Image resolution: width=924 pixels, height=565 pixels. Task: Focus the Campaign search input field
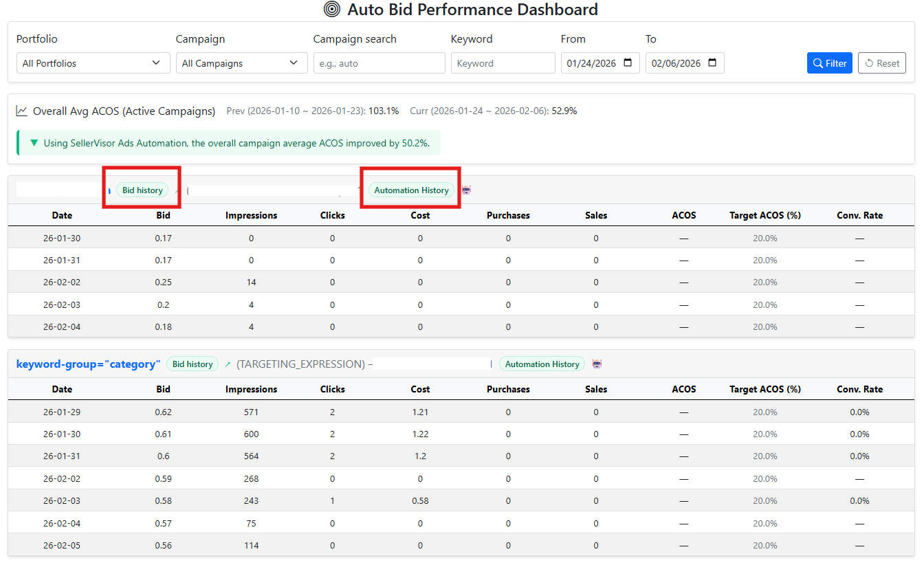pos(379,63)
